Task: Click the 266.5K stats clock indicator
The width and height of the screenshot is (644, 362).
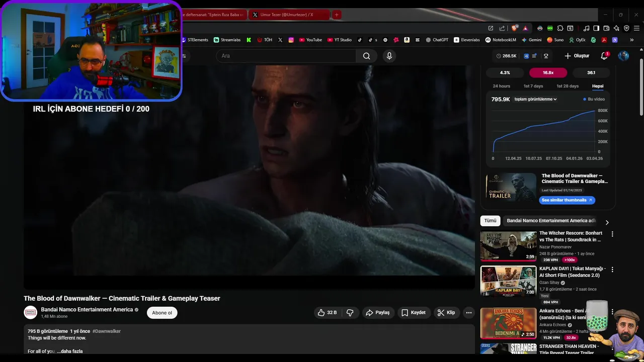Action: pos(506,56)
